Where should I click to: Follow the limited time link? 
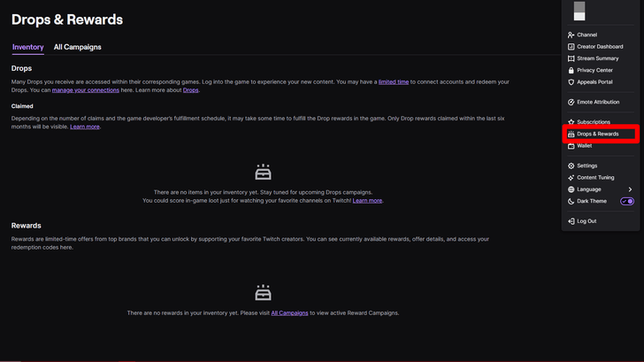394,81
